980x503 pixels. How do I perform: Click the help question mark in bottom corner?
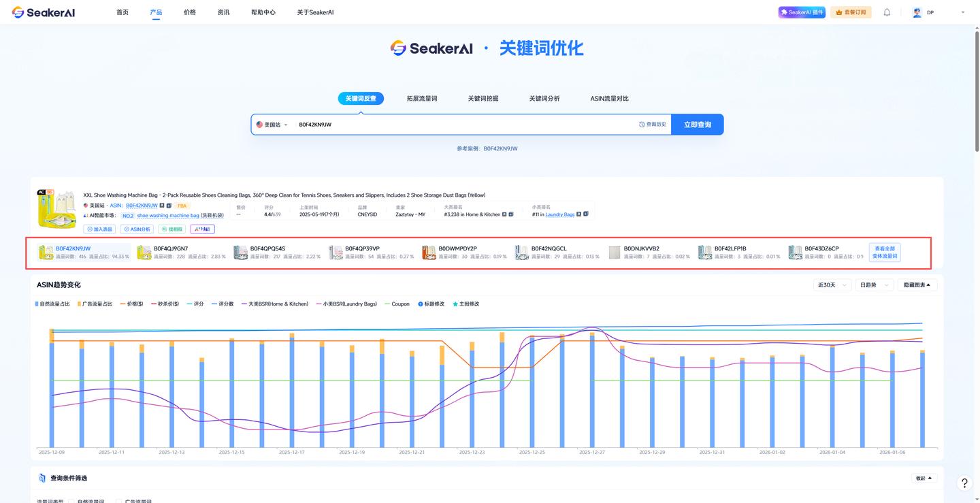click(x=964, y=483)
